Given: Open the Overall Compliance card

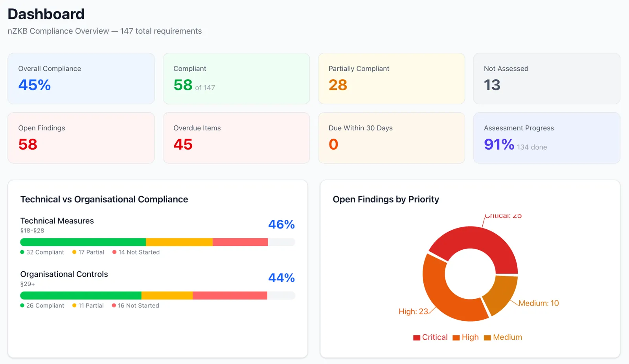Looking at the screenshot, I should [81, 79].
